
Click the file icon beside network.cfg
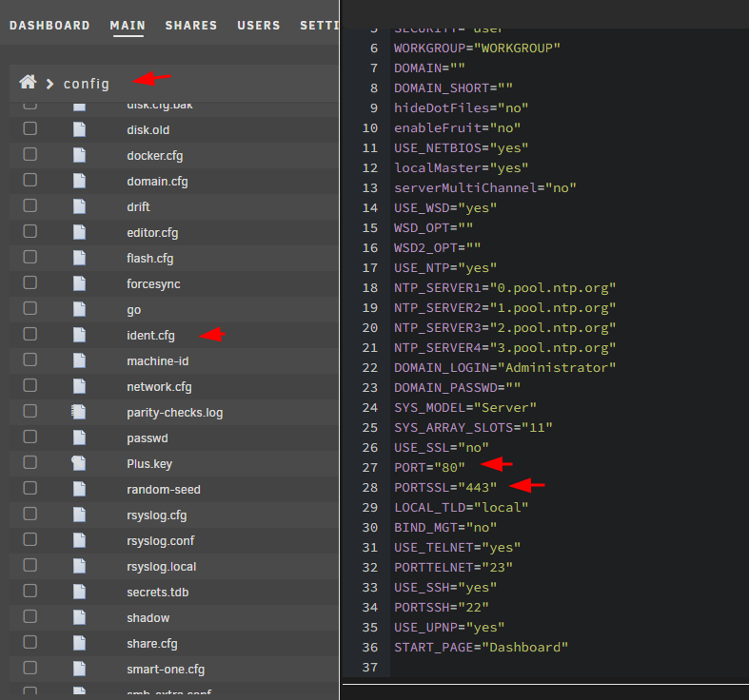[79, 386]
